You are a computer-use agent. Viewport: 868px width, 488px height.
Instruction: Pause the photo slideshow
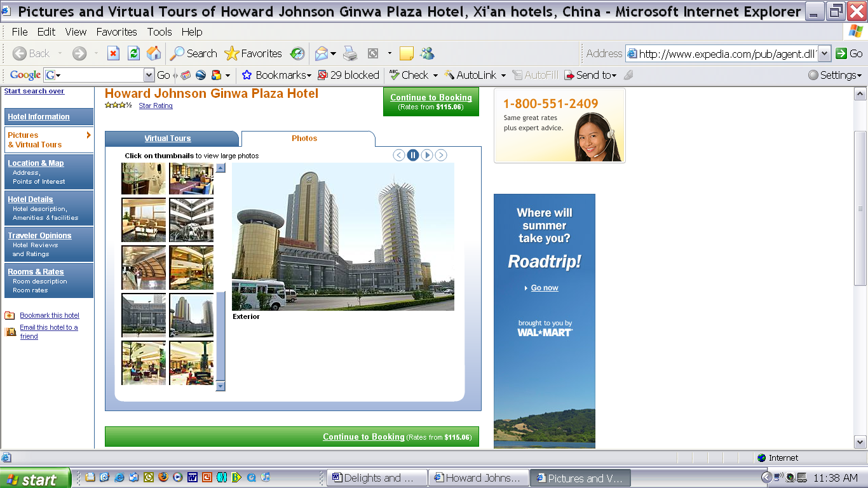click(x=413, y=155)
